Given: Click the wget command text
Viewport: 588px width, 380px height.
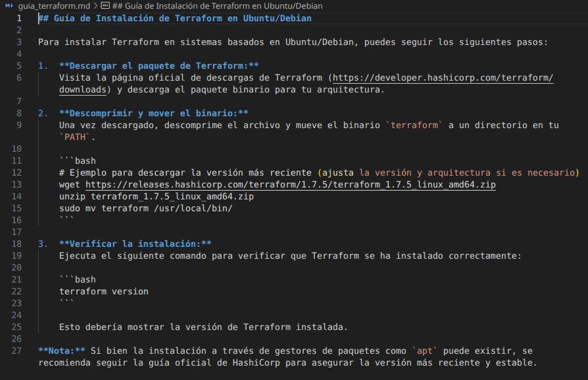Looking at the screenshot, I should pos(69,184).
